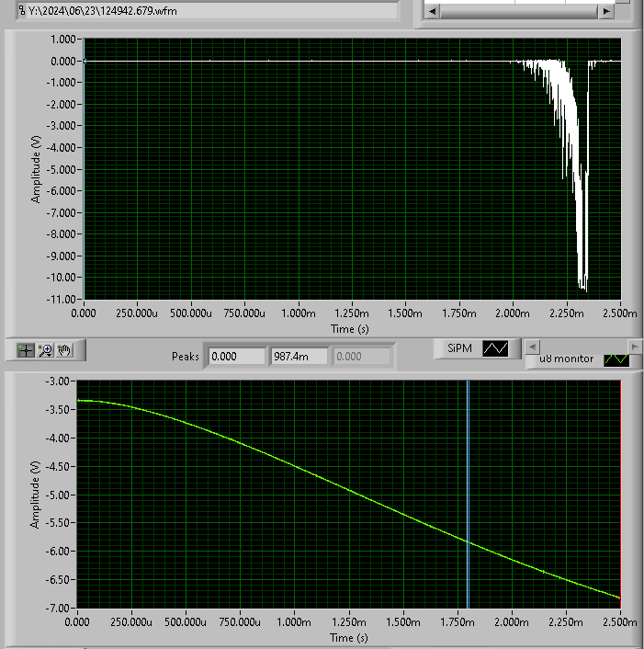Click the 1.750m tick on the lower X axis

[x=458, y=622]
